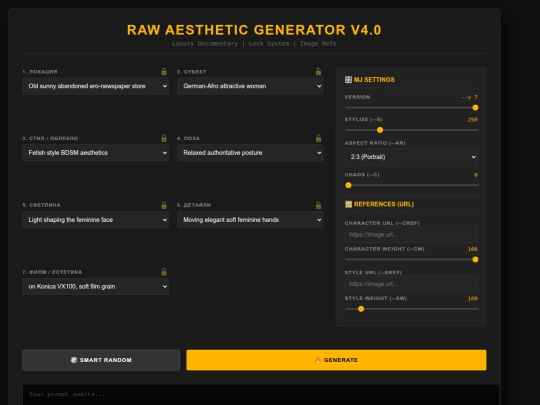Click the Smart Random button
540x405 pixels.
coord(101,360)
